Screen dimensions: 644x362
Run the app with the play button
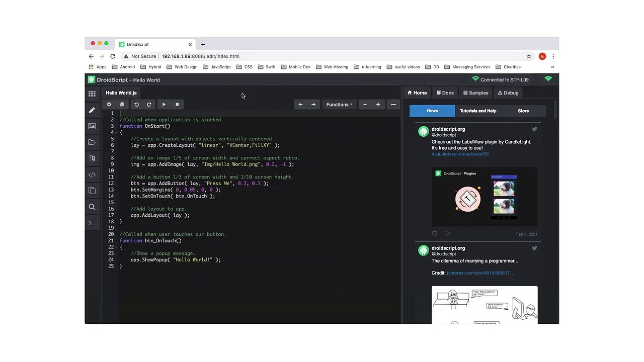(164, 105)
